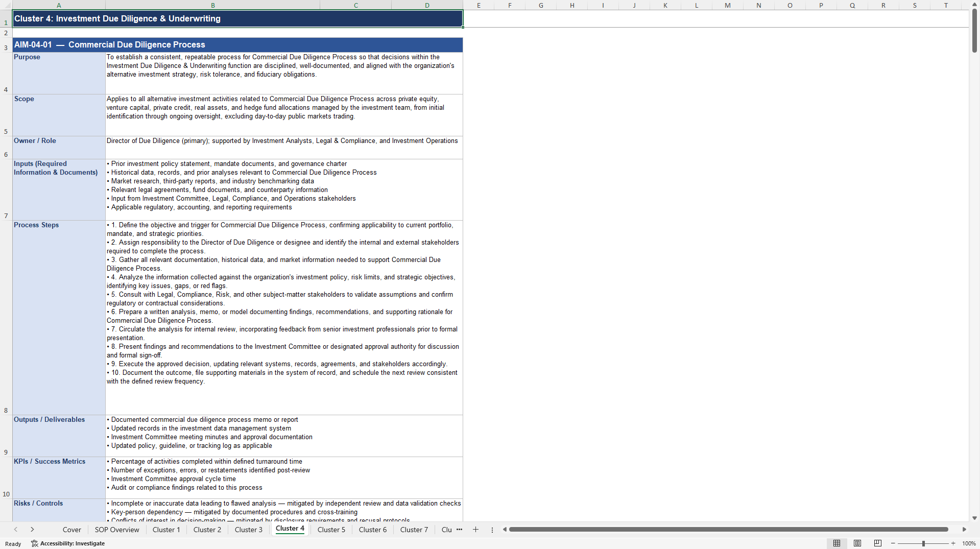Switch to Page Layout view
This screenshot has width=980, height=549.
[x=857, y=543]
